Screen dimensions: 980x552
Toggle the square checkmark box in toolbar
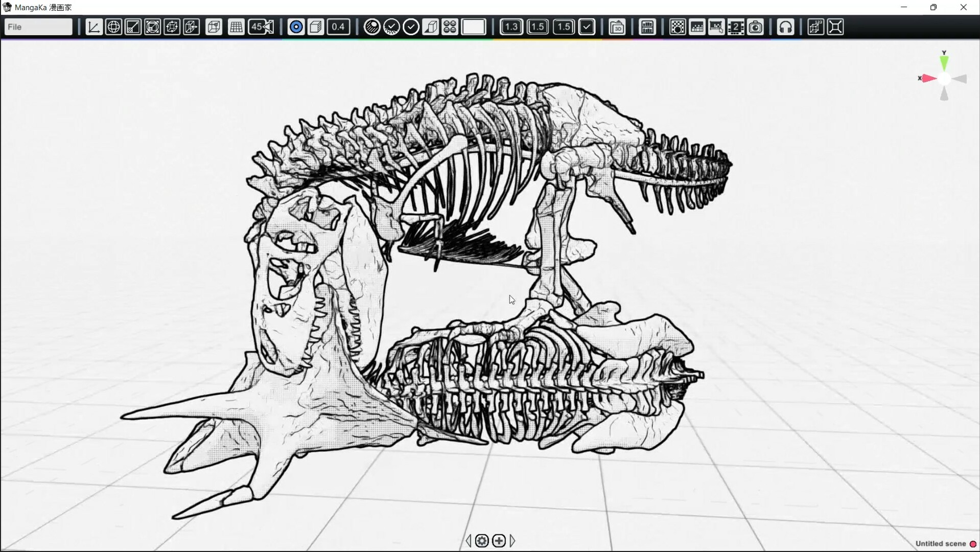(587, 27)
